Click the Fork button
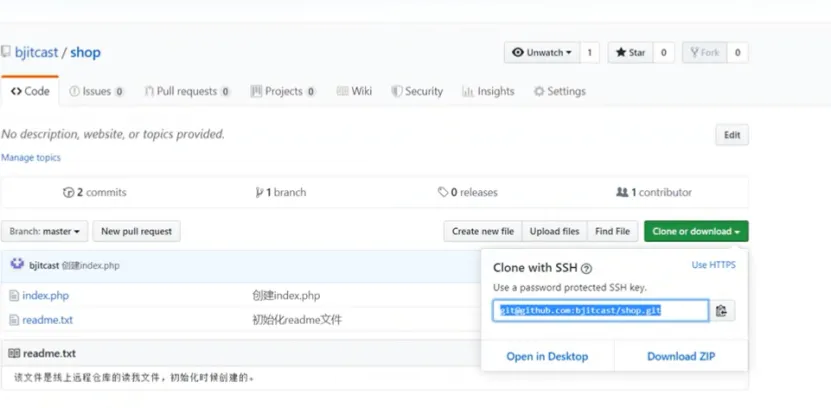 coord(704,52)
